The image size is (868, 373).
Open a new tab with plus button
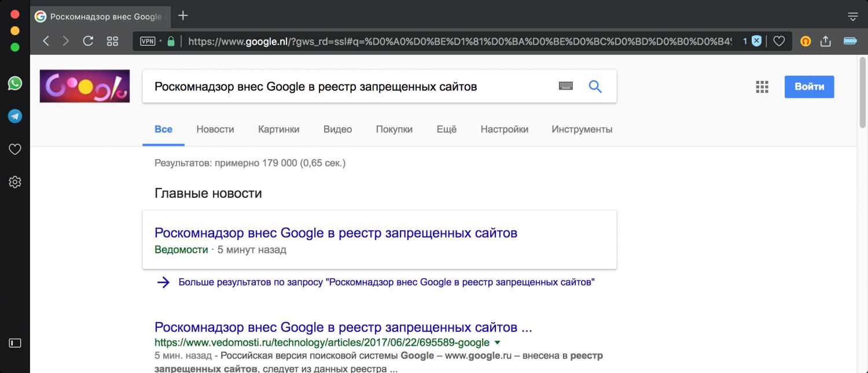click(183, 16)
